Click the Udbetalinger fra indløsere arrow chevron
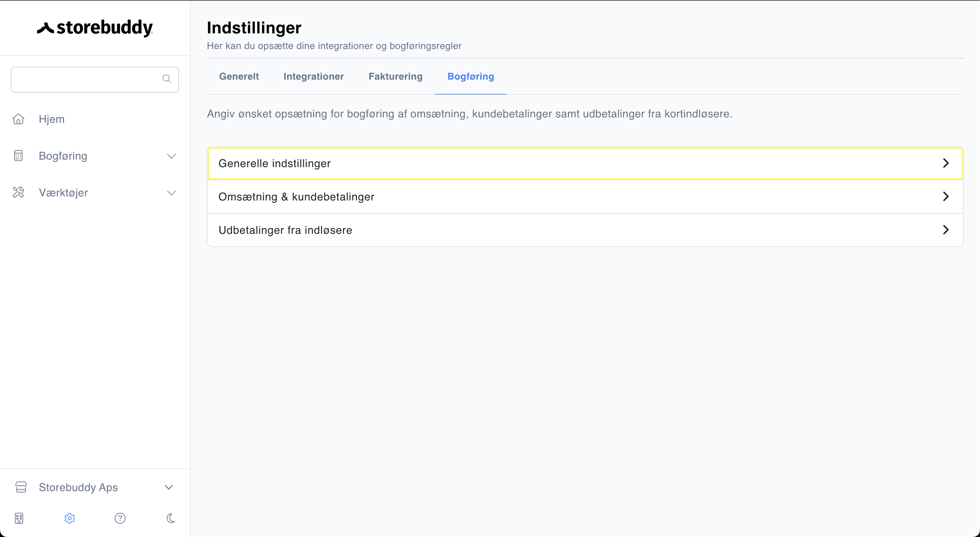Viewport: 980px width, 537px height. point(946,230)
